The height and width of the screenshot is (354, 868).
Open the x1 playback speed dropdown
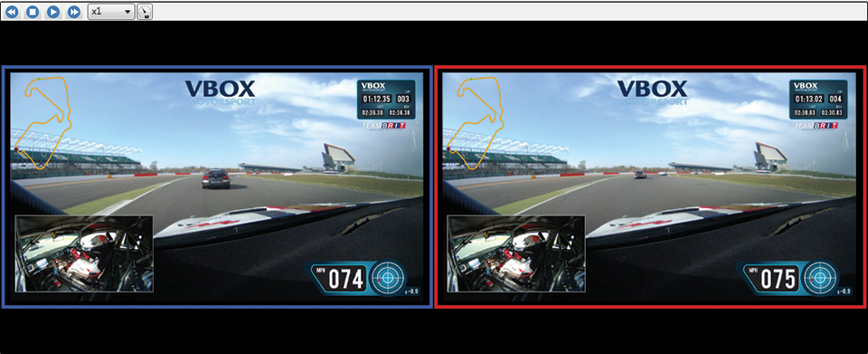(111, 11)
